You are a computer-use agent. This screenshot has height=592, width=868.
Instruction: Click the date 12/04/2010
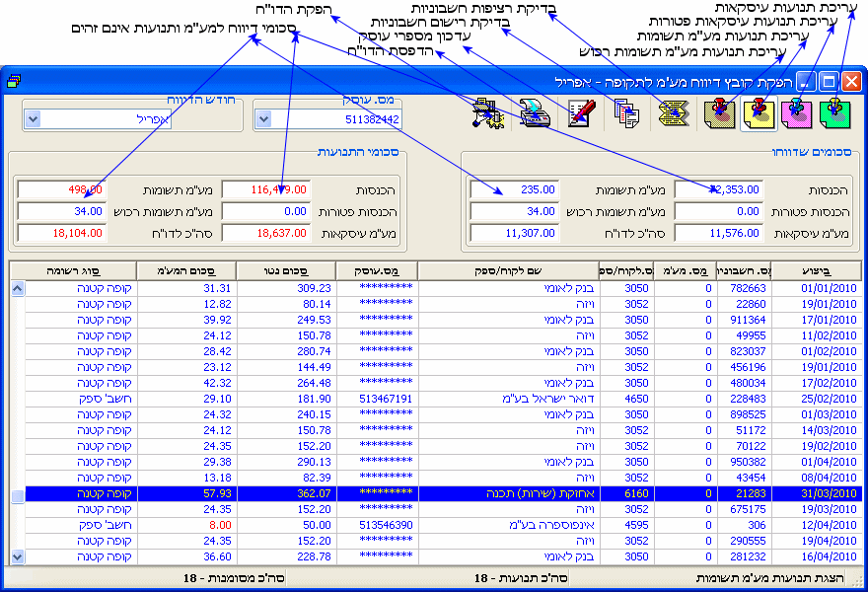coord(829,525)
